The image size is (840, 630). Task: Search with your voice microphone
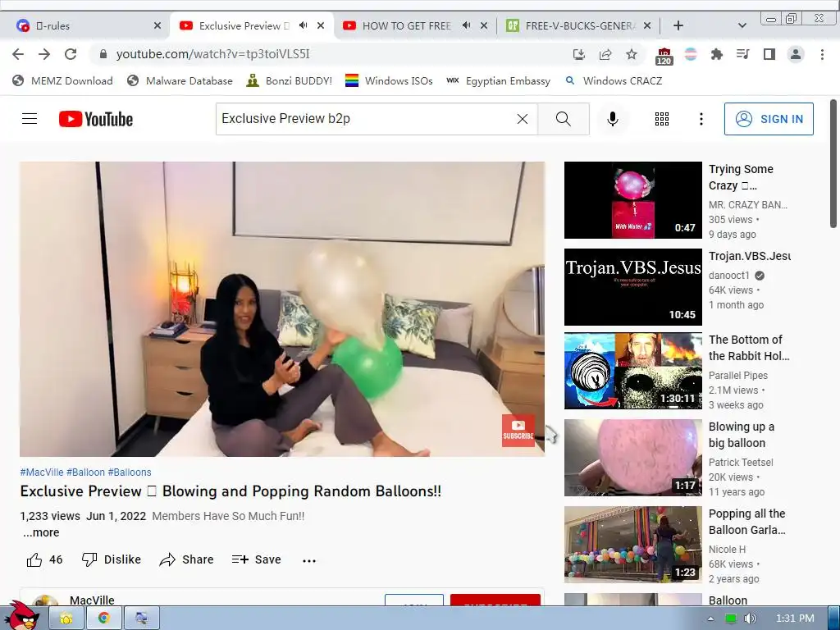tap(612, 119)
